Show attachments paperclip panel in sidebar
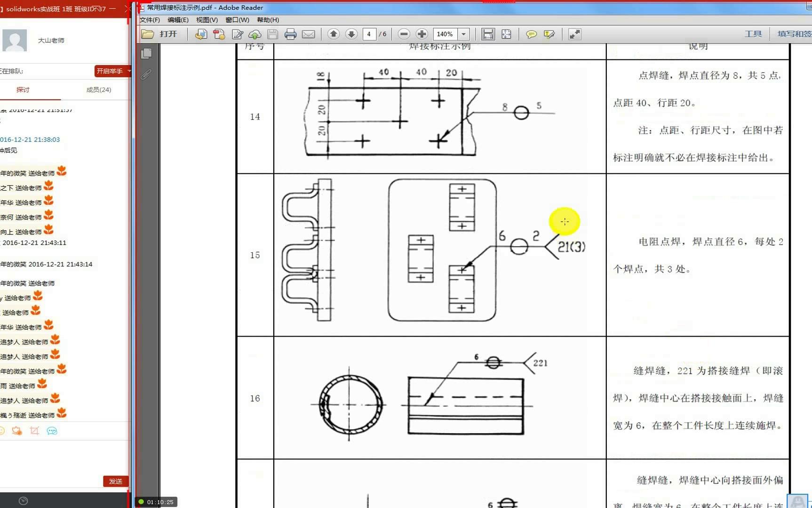Viewport: 812px width, 508px height. pyautogui.click(x=146, y=74)
